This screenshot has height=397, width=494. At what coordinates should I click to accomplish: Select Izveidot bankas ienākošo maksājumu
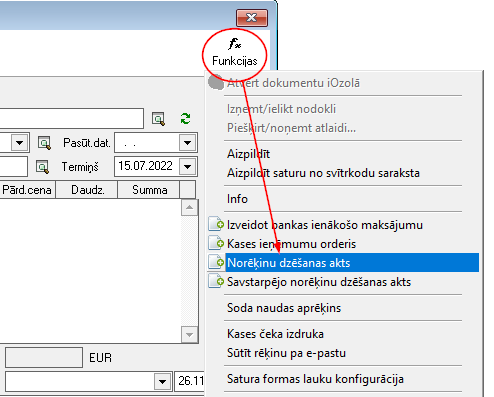click(343, 225)
